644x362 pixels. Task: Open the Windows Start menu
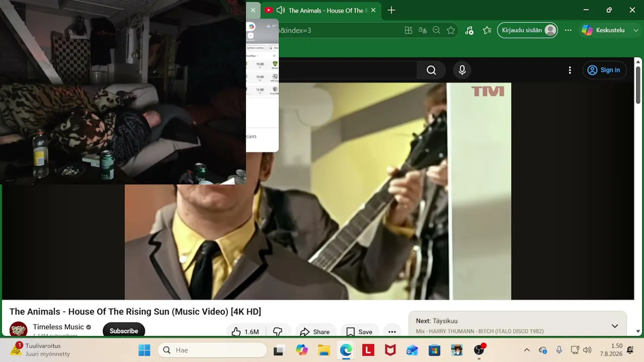[144, 350]
